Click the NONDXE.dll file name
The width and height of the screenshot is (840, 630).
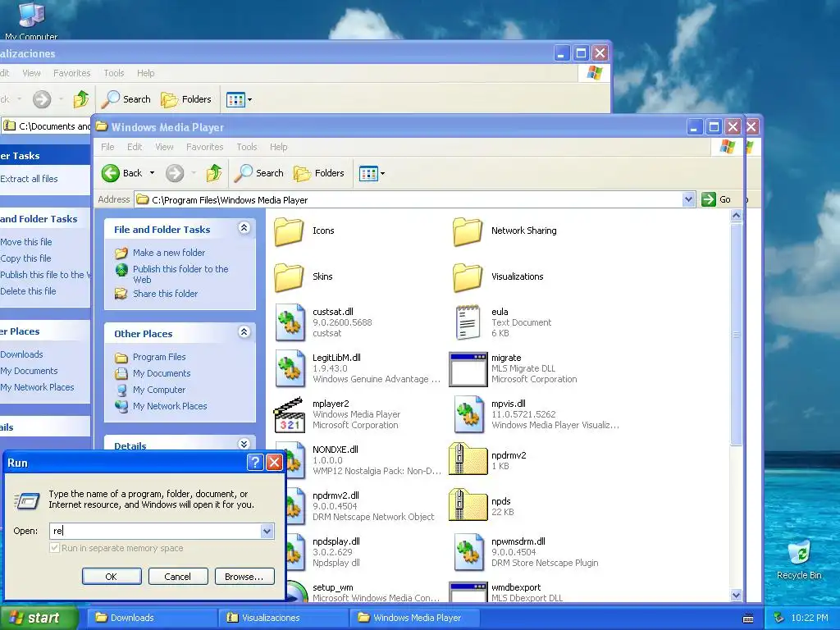click(336, 450)
